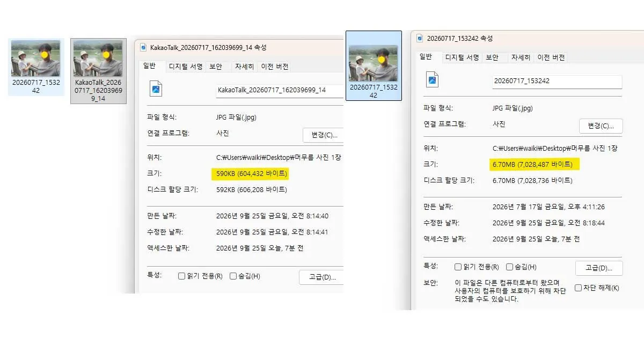The image size is (644, 338).
Task: Open the 디지털 서명 tab in the 20260717_153242 properties window
Action: click(x=462, y=57)
